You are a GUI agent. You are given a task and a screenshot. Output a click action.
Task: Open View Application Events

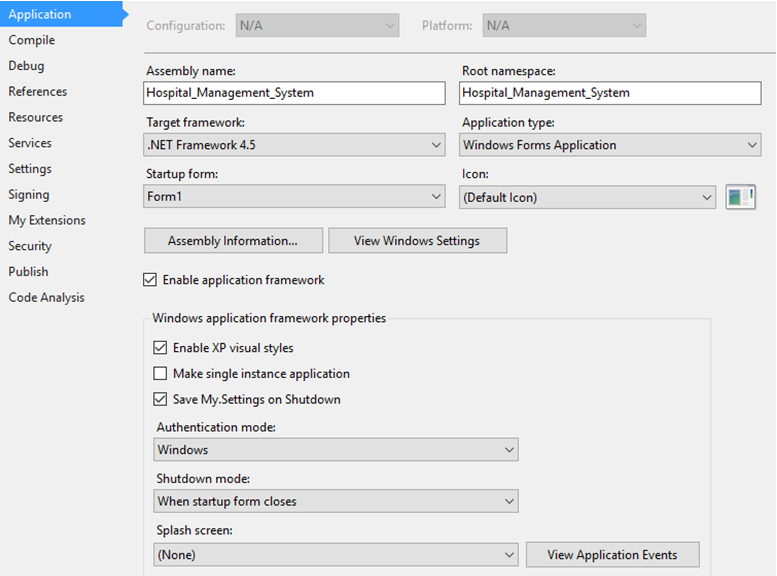coord(612,555)
